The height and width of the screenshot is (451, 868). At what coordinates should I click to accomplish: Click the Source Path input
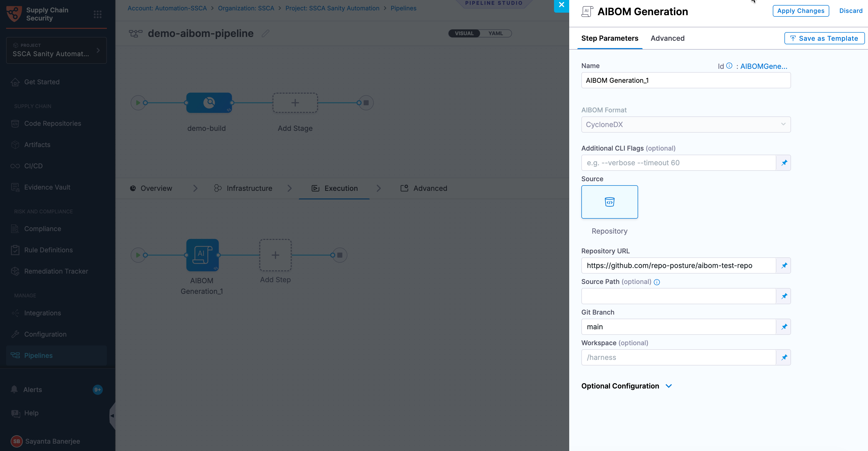pos(679,296)
